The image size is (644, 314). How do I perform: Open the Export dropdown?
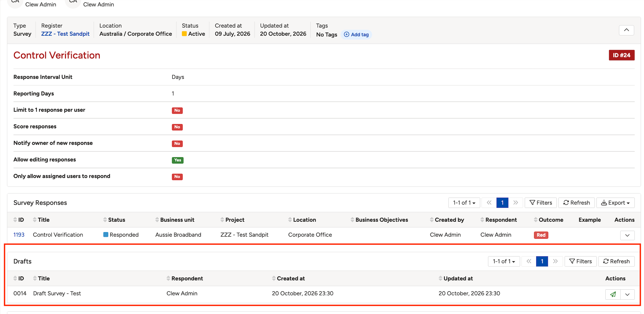click(615, 203)
